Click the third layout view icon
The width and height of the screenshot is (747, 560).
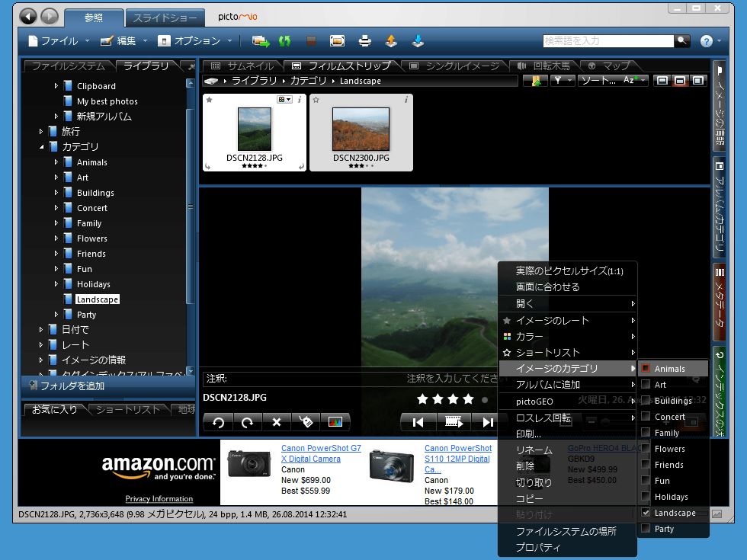698,81
